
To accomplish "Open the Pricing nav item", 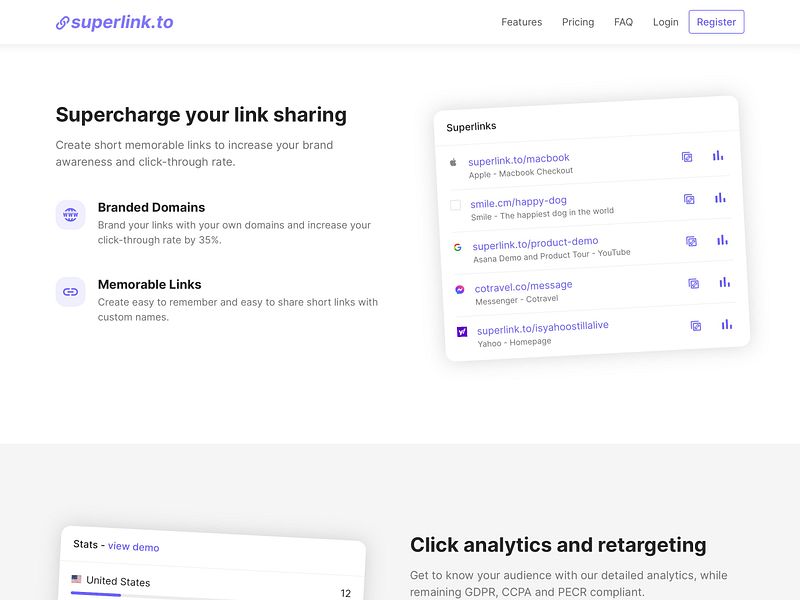I will (578, 22).
